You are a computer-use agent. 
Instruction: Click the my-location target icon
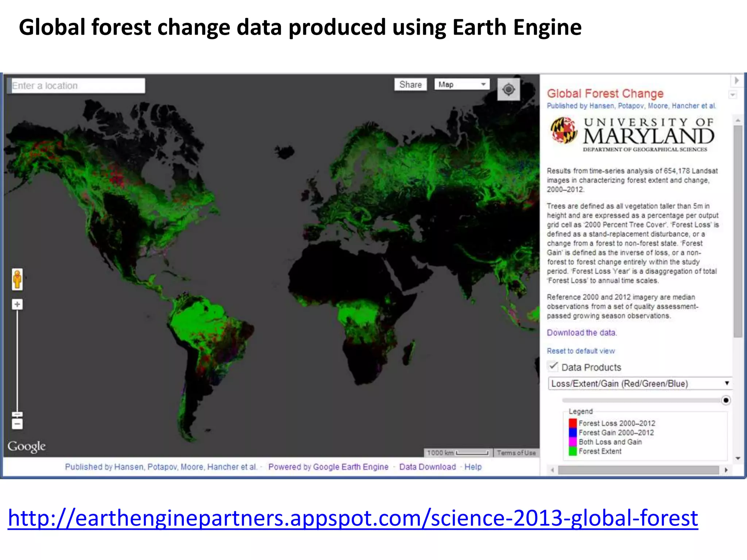click(508, 89)
